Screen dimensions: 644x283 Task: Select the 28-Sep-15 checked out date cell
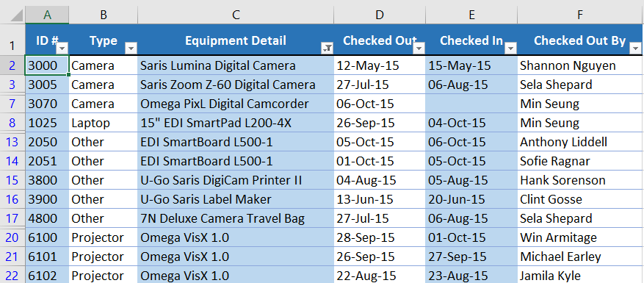coord(380,237)
